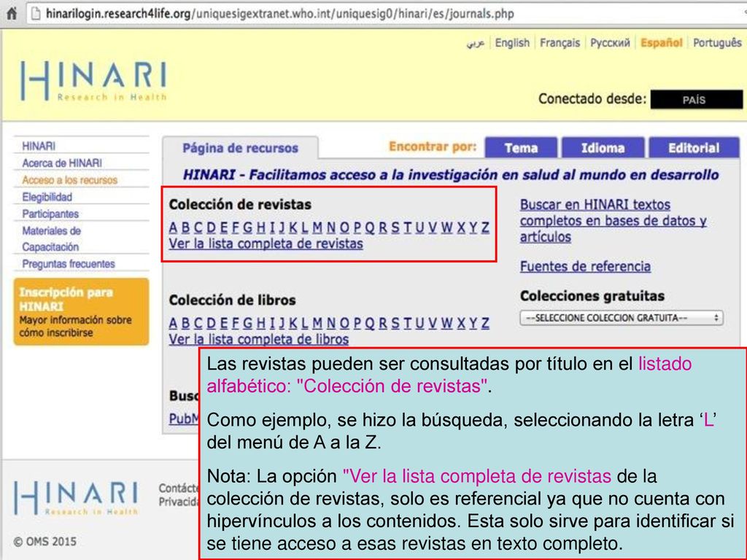Select letter T in Colección de libros
This screenshot has width=747, height=560.
pyautogui.click(x=407, y=323)
